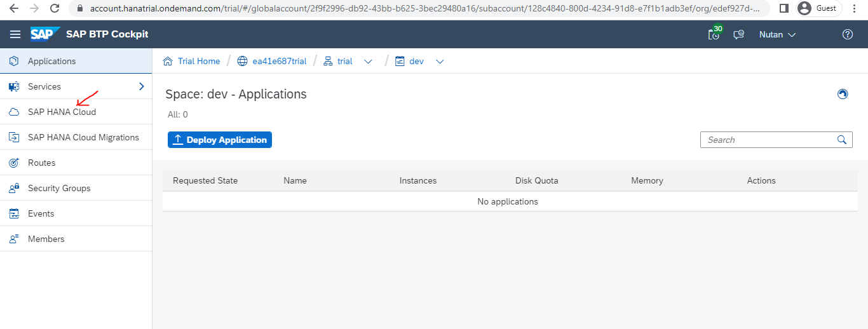Click the Actions column header

[761, 180]
